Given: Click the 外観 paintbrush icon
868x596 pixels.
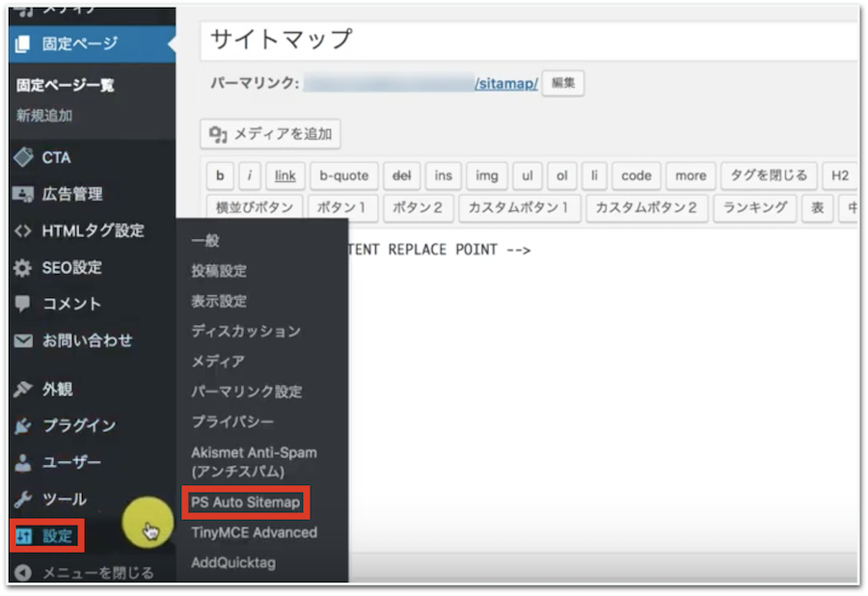Looking at the screenshot, I should point(23,390).
